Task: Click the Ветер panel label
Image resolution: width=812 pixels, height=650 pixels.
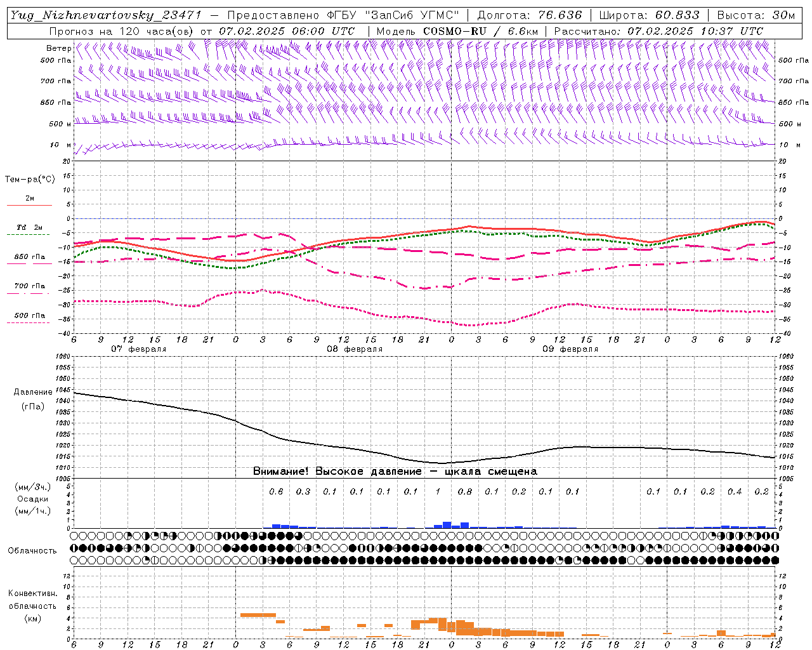Action: pos(58,48)
